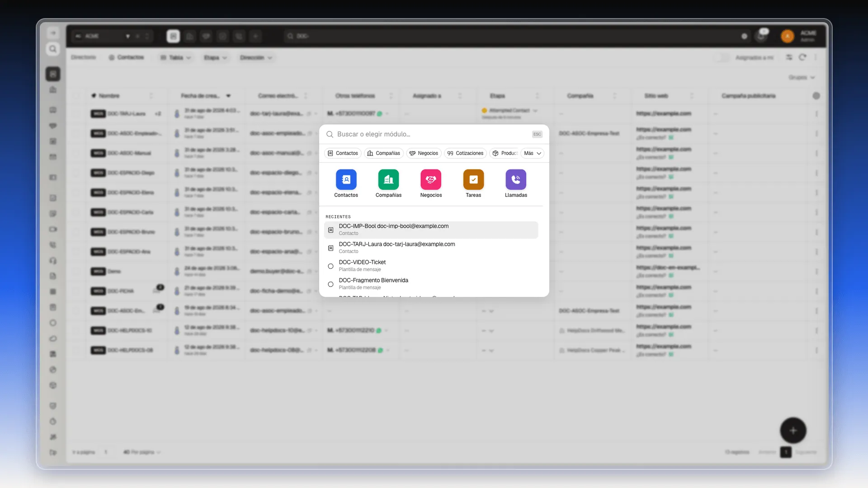Screen dimensions: 868x488
Task: Click the sidebar search icon
Action: pyautogui.click(x=53, y=49)
